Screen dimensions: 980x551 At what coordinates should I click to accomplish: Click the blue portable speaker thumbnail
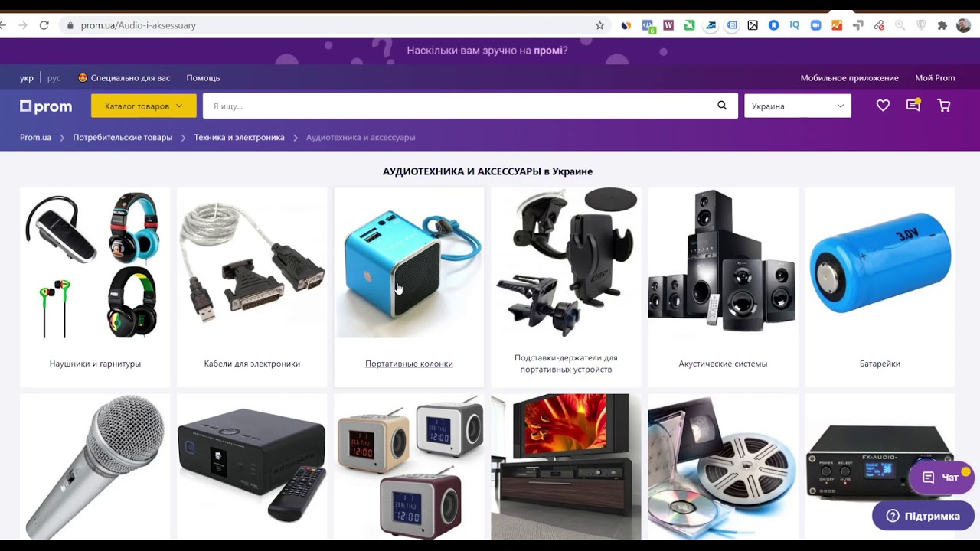(409, 263)
